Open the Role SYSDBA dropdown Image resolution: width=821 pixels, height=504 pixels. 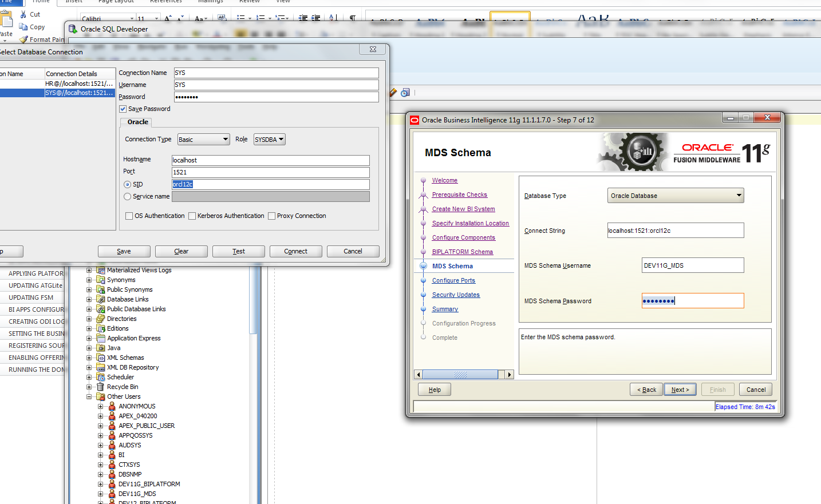point(270,139)
